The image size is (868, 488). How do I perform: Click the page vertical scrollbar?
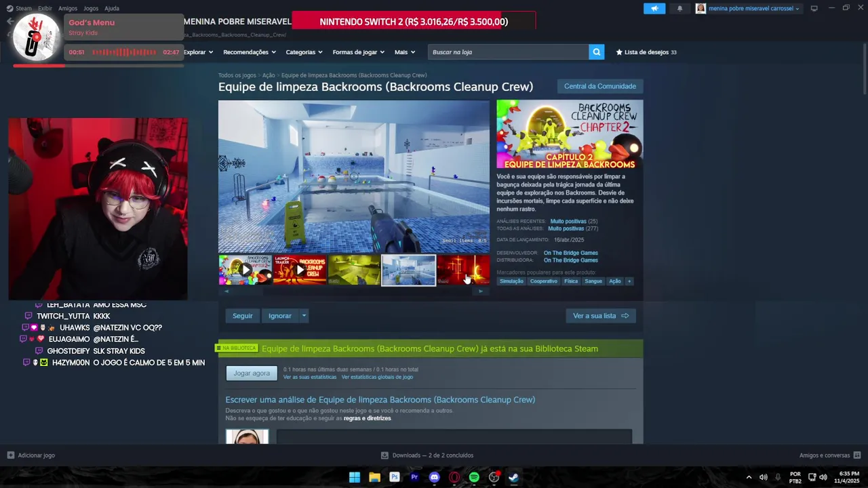click(x=864, y=68)
